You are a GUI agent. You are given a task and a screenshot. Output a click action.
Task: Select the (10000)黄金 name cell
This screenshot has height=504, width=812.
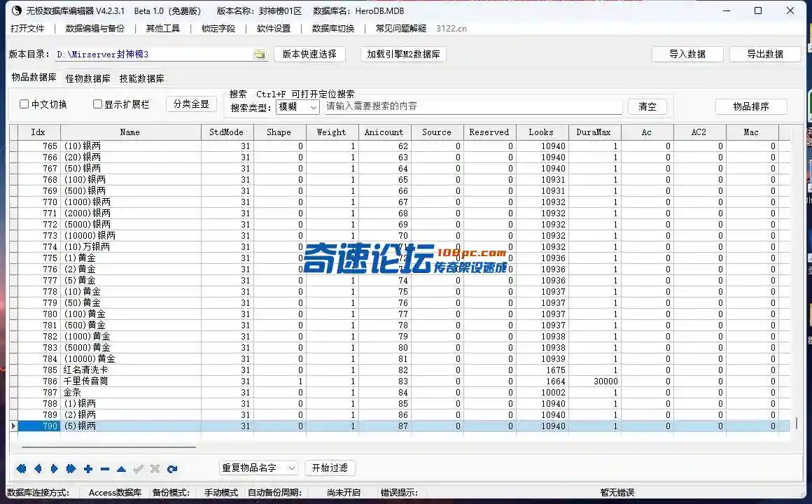click(130, 358)
